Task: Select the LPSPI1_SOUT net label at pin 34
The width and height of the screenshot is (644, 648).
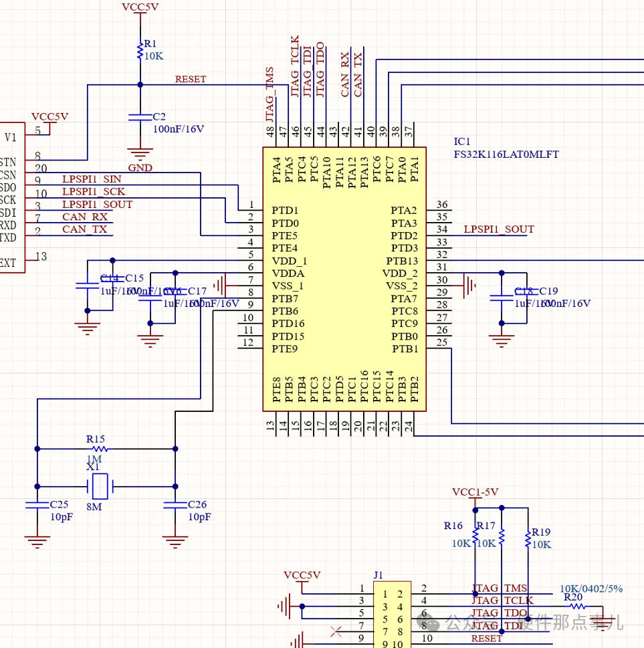Action: (499, 229)
